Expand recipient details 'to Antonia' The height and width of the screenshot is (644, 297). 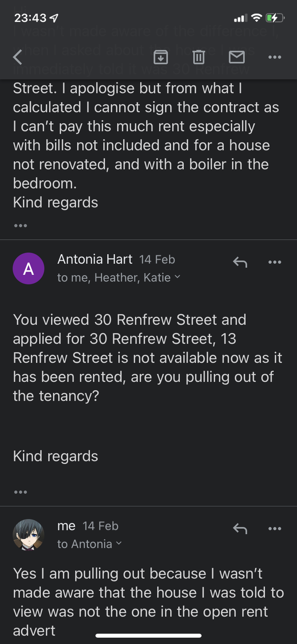[89, 544]
